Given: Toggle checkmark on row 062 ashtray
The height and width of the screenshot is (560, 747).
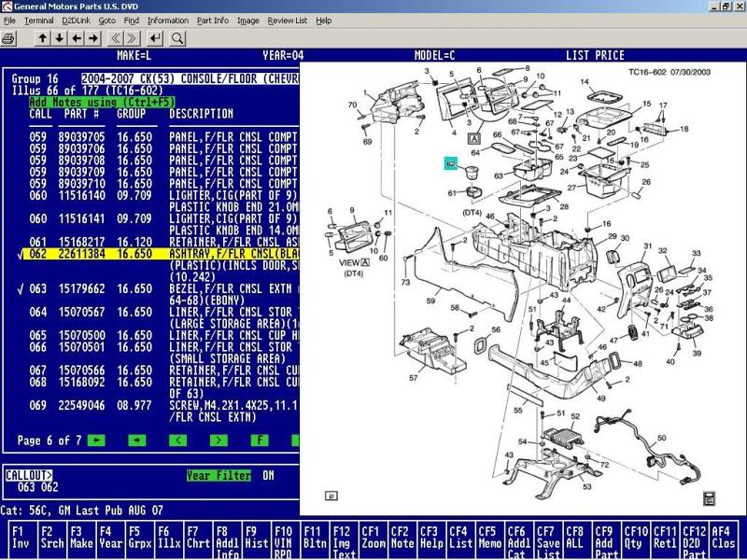Looking at the screenshot, I should [x=20, y=254].
